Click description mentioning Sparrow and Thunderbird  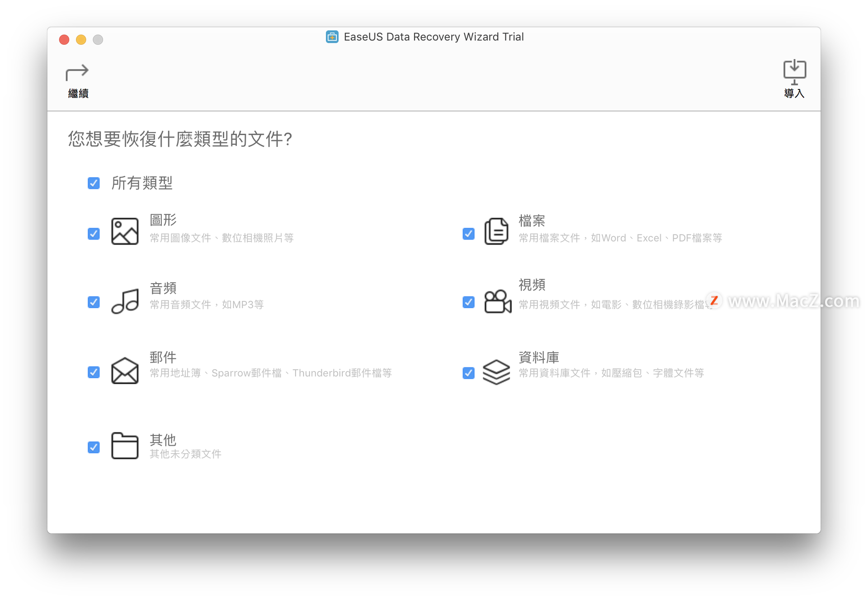tap(271, 373)
